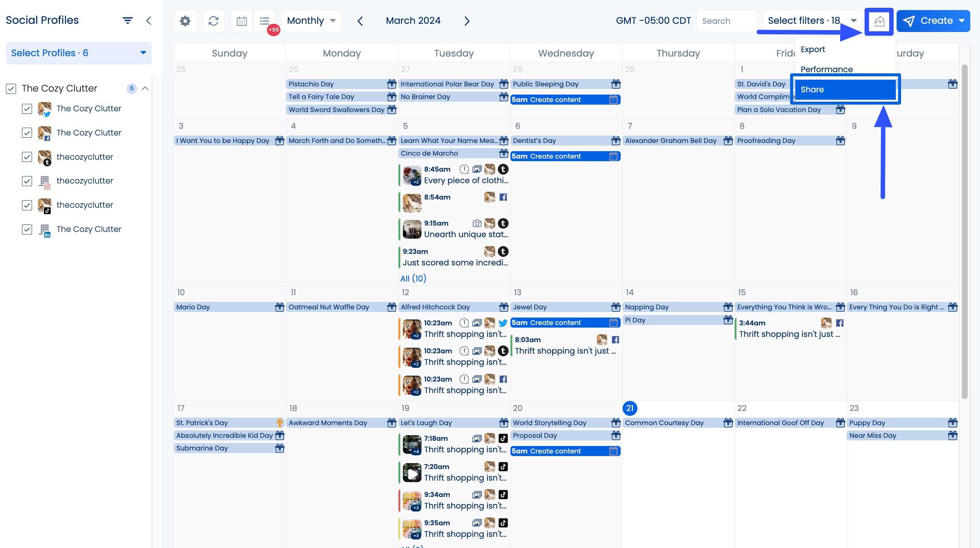Expand the Select Profiles dropdown
Screen dimensions: 980x548
tap(79, 53)
